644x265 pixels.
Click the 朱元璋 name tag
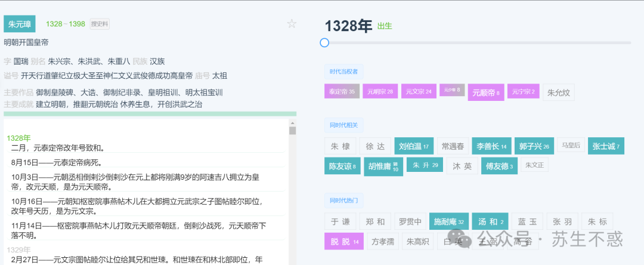click(x=20, y=24)
